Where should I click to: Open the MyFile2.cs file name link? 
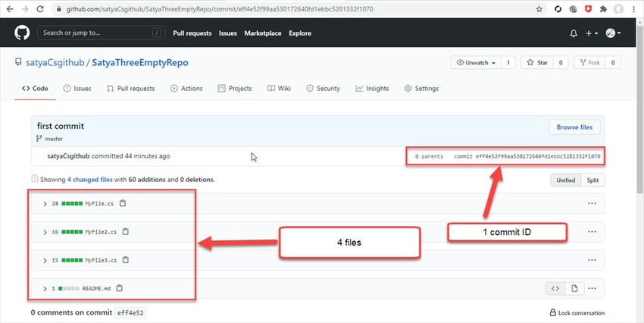pyautogui.click(x=101, y=232)
